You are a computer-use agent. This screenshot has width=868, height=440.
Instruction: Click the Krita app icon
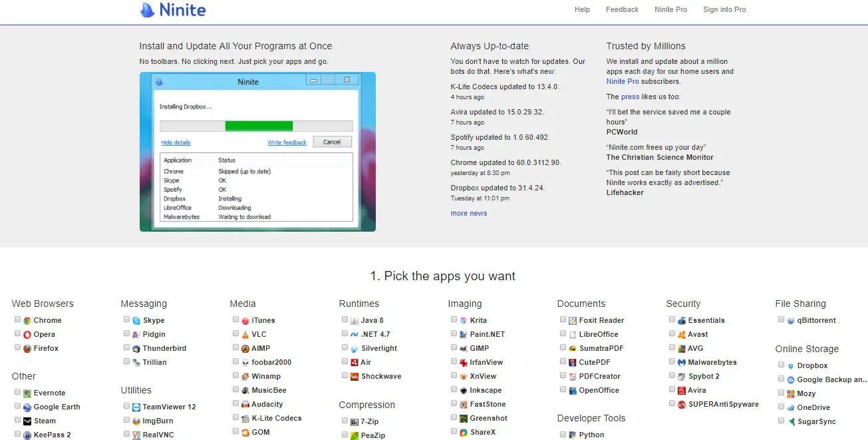click(464, 321)
